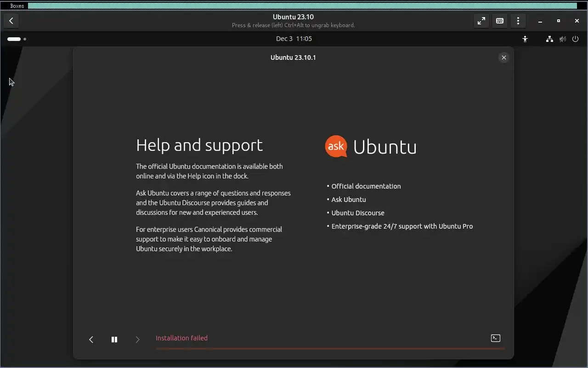Close the Boxes window
This screenshot has width=588, height=368.
(577, 21)
